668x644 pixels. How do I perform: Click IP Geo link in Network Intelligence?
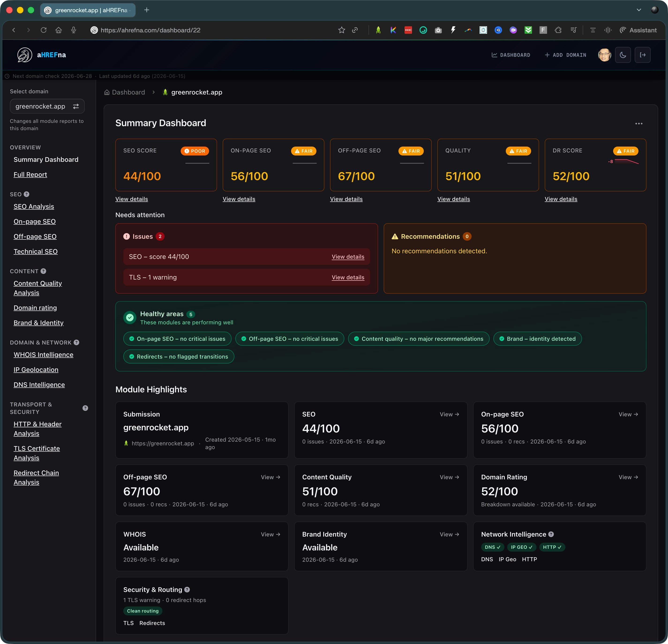tap(507, 559)
